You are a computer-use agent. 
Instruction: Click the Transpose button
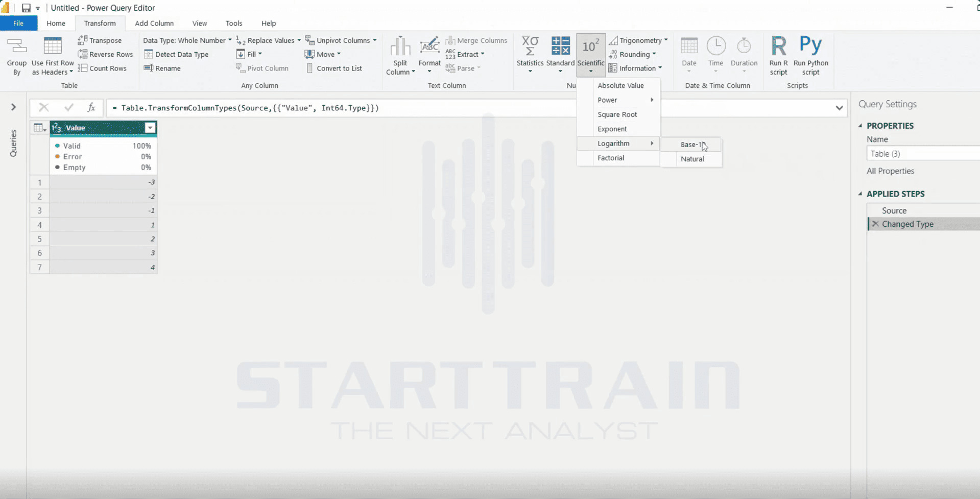pyautogui.click(x=100, y=40)
